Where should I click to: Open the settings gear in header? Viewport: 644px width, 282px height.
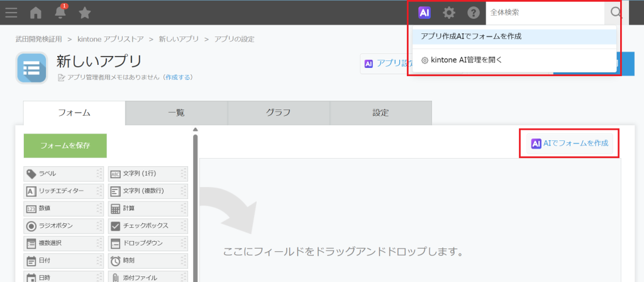449,13
